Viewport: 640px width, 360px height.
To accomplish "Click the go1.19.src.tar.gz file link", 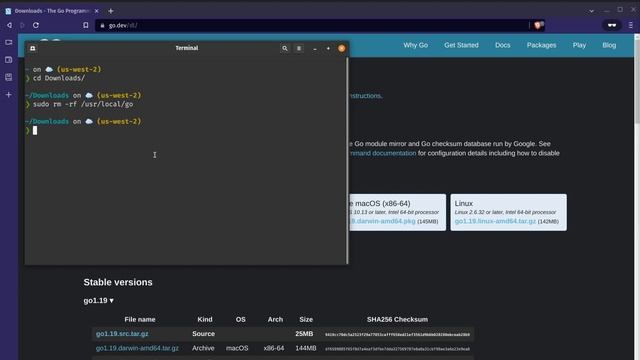I will (122, 334).
